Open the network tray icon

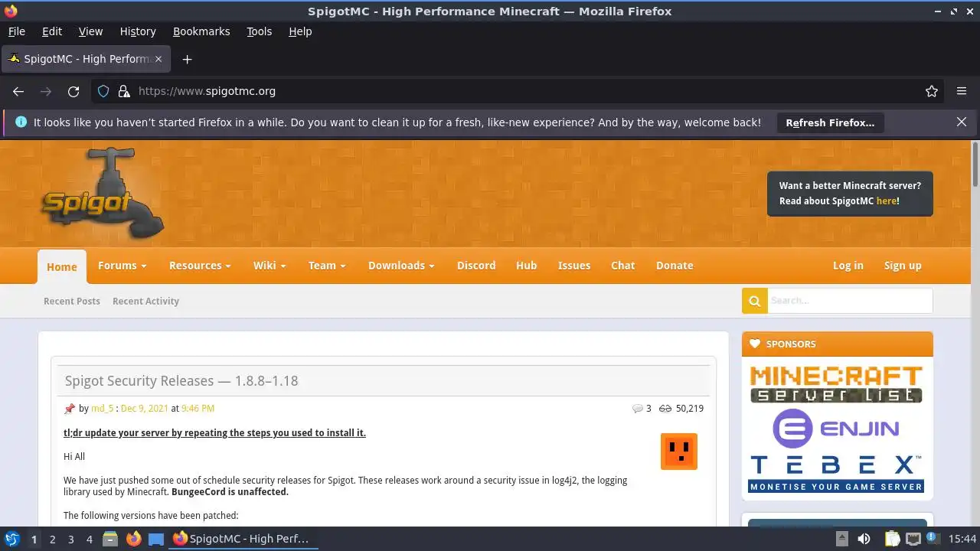[x=913, y=539]
